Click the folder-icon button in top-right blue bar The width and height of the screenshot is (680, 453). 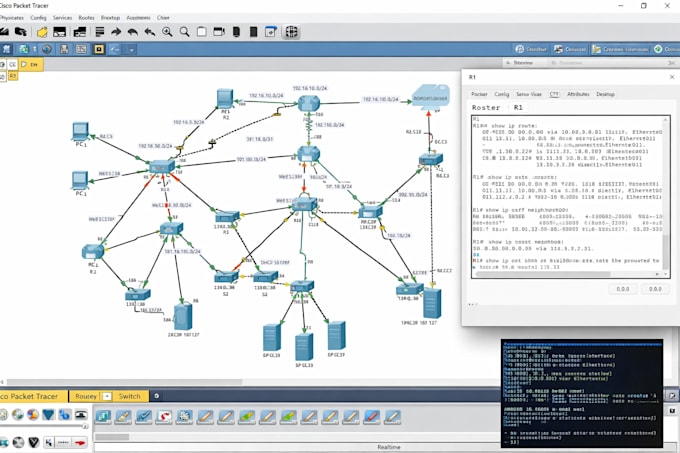[x=621, y=49]
